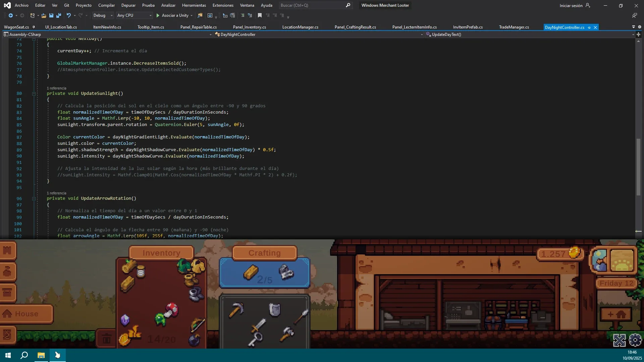Open the DayNightController class dropdown

(x=319, y=35)
